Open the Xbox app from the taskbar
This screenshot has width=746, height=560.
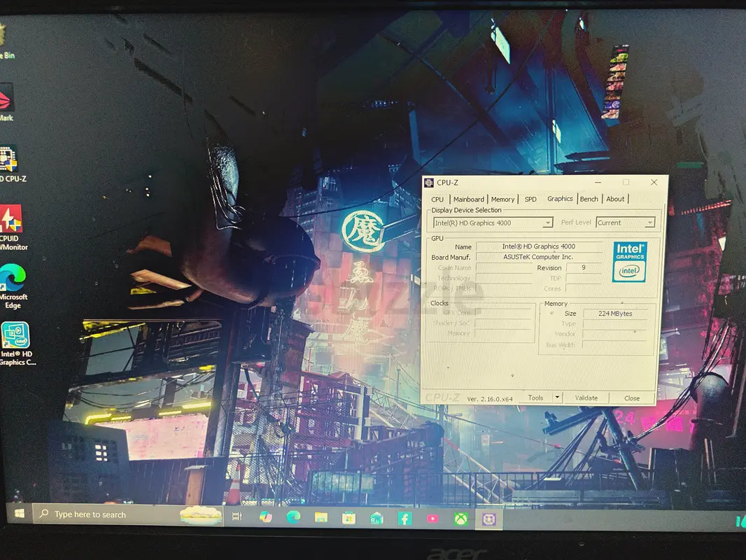tap(460, 519)
